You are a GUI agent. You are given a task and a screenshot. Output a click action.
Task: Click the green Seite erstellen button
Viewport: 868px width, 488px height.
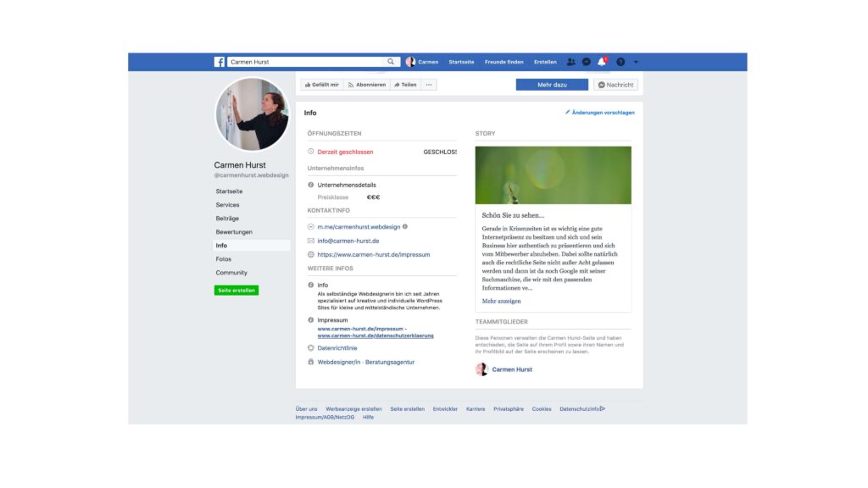click(236, 290)
